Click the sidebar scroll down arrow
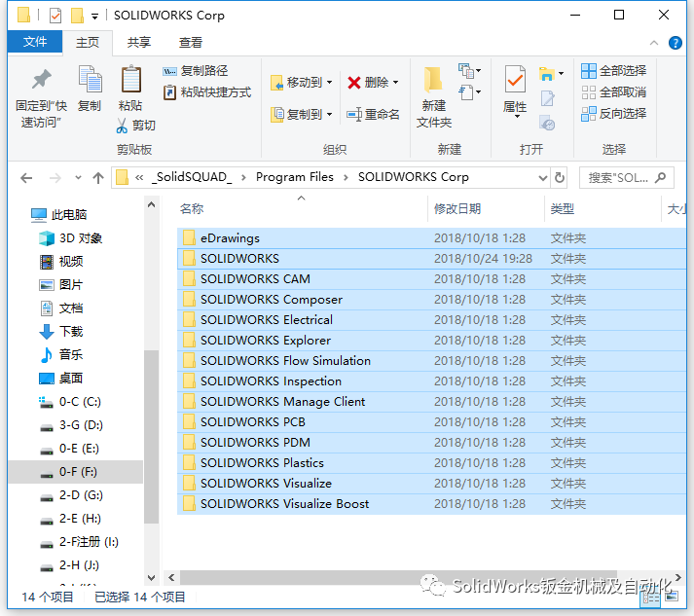 [152, 578]
